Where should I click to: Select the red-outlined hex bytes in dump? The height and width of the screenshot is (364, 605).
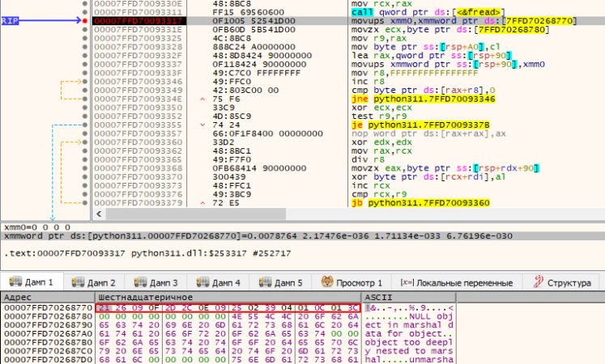point(228,308)
